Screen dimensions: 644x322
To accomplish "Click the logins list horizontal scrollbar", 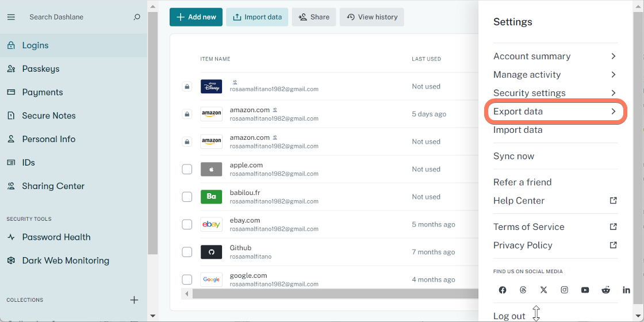I will [x=335, y=294].
